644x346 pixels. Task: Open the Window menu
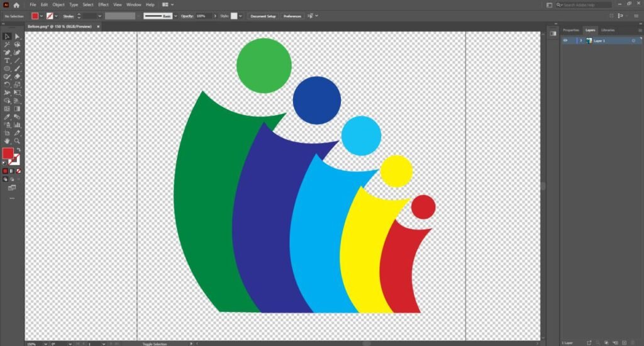[133, 5]
